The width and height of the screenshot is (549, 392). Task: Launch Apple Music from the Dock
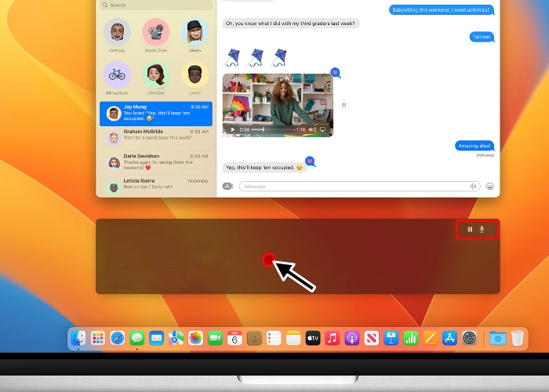[332, 339]
